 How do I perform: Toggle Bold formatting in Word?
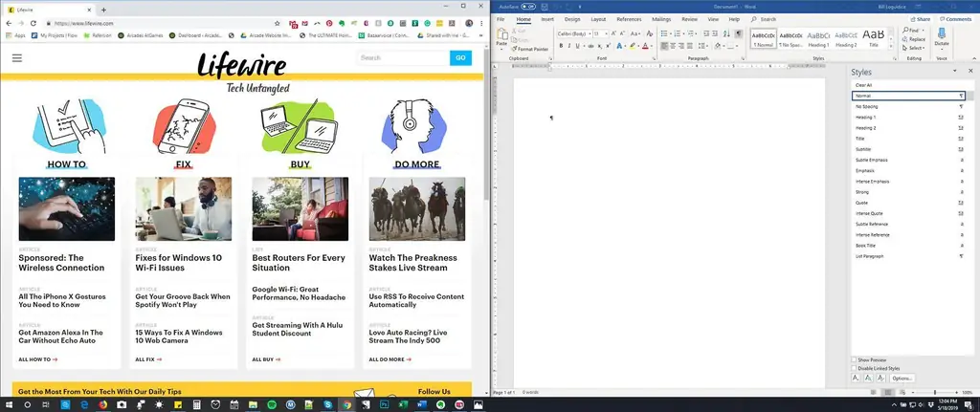coord(561,46)
